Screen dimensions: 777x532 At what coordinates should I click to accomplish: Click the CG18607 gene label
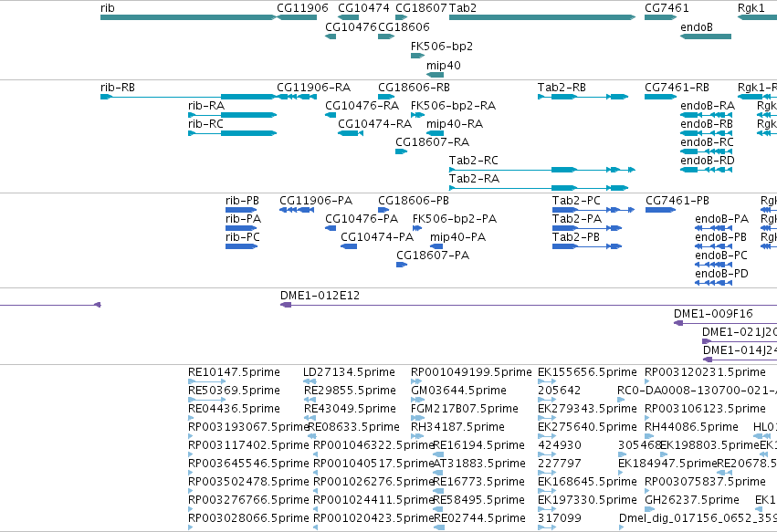[421, 8]
